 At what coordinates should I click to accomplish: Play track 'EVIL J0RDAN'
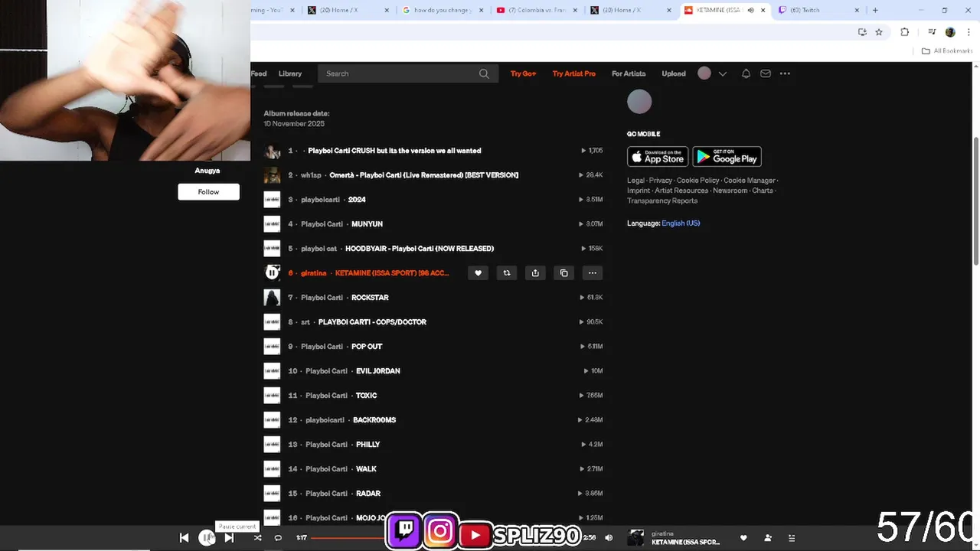tap(377, 371)
